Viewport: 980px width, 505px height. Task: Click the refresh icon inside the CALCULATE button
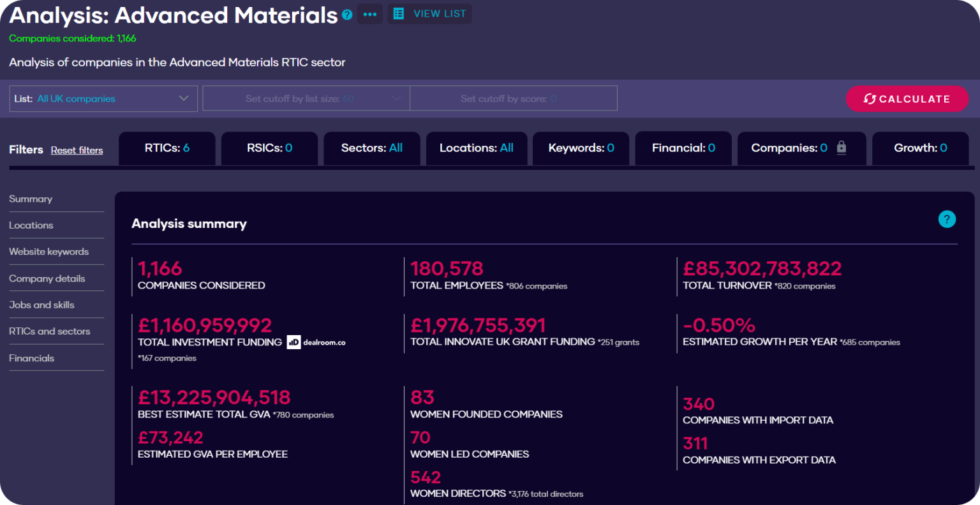click(870, 99)
